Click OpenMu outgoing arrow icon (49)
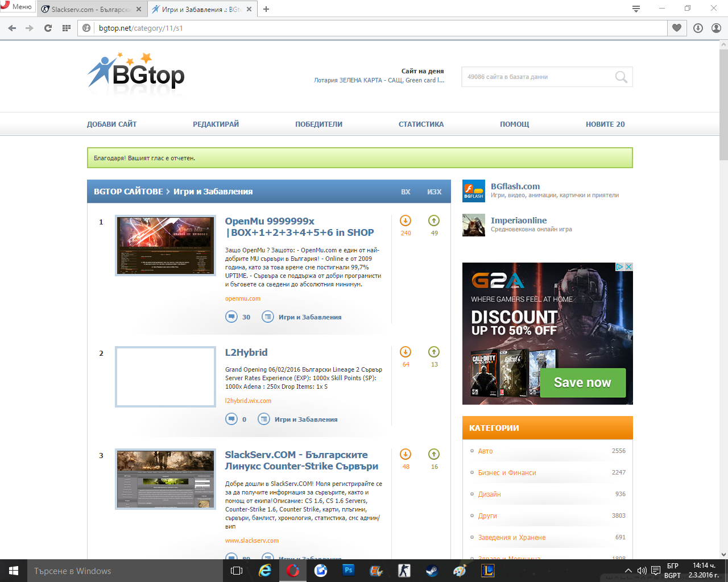 [x=434, y=221]
